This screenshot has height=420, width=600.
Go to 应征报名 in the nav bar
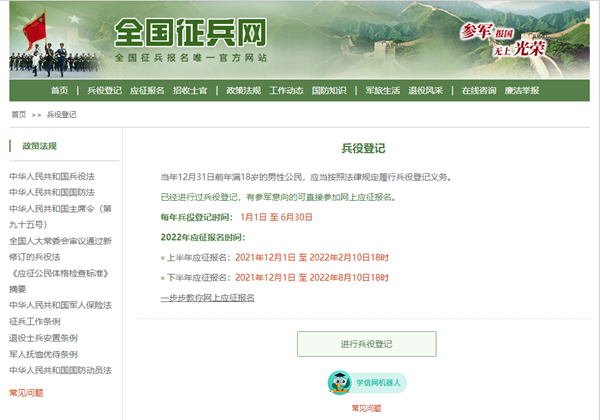[147, 91]
